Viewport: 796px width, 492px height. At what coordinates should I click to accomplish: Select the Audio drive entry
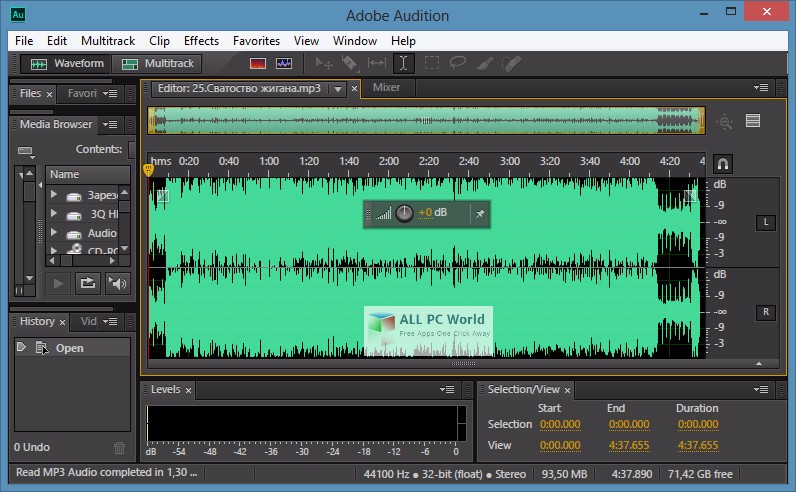click(x=102, y=233)
